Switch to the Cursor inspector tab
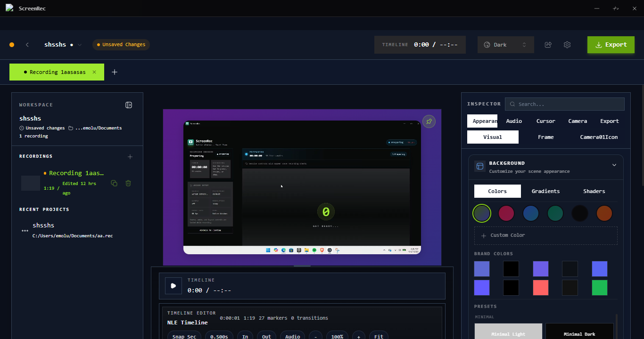 pos(545,121)
